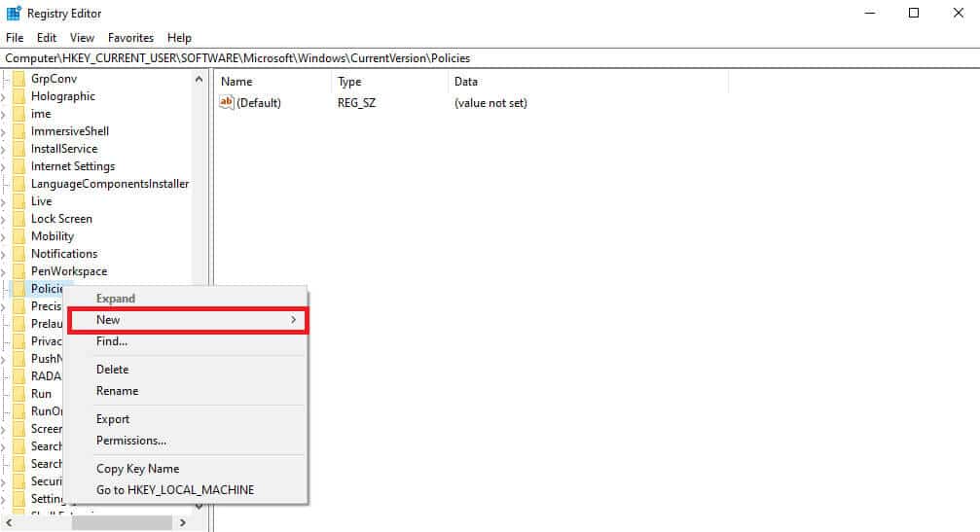Click the LanguageComponentsInstaller folder icon
This screenshot has width=980, height=532.
coord(18,184)
